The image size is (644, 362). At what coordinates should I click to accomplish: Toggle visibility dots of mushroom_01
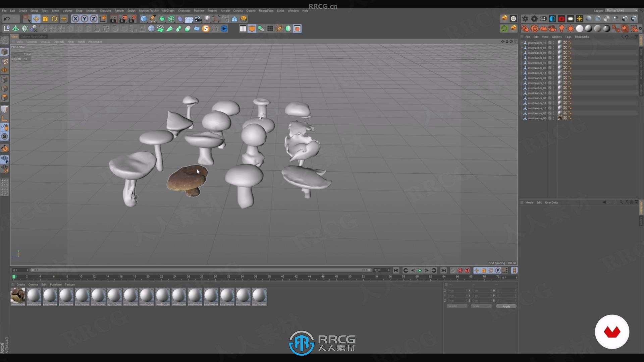[x=553, y=78]
